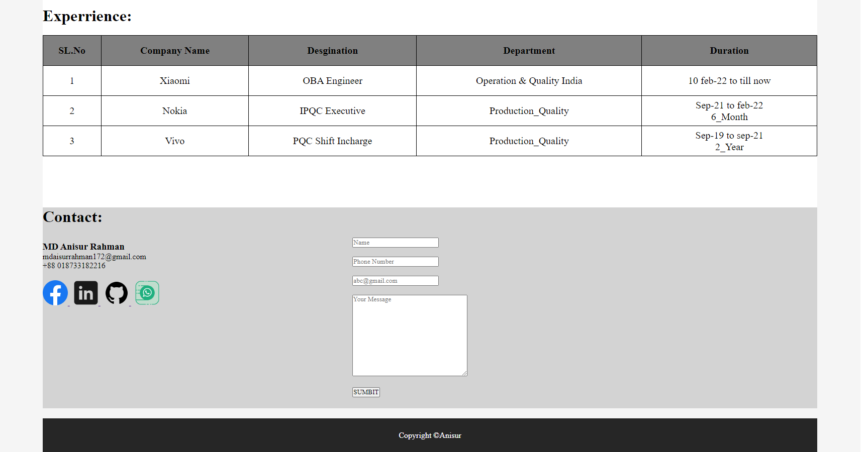Open the Facebook profile icon
The height and width of the screenshot is (452, 868).
(55, 293)
